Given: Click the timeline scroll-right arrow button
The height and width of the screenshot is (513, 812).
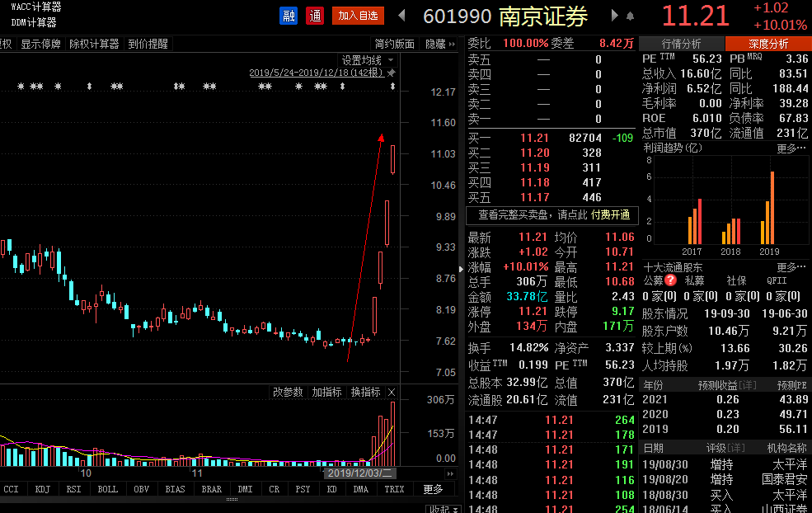Looking at the screenshot, I should [450, 473].
